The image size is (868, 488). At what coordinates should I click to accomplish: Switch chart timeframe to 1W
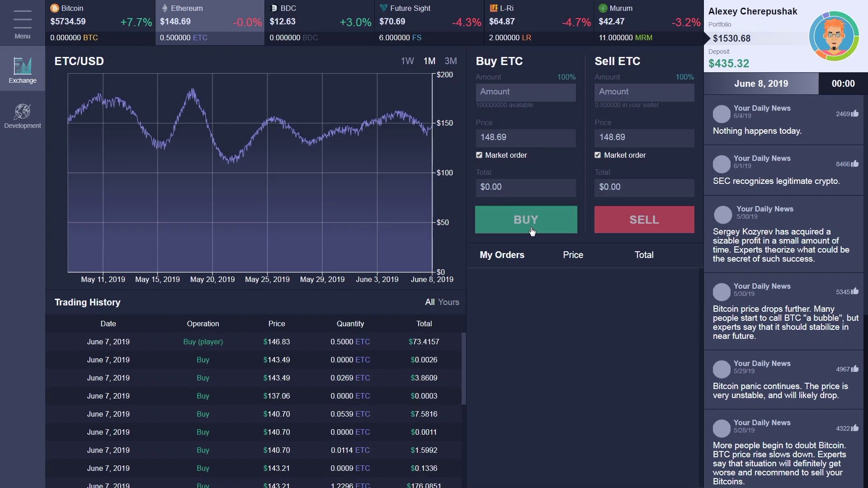[x=407, y=61]
